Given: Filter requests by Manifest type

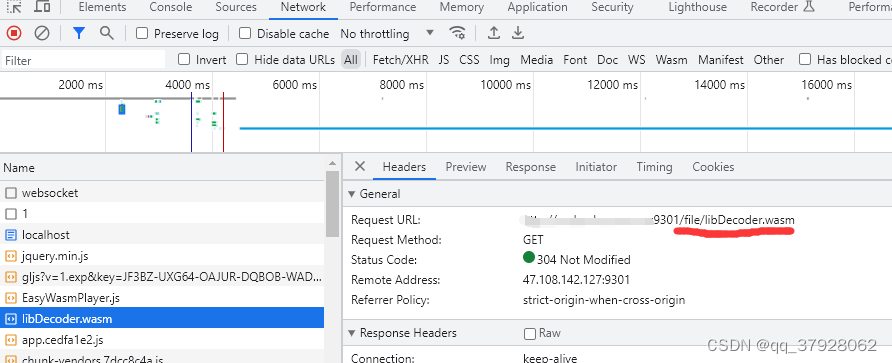Looking at the screenshot, I should 721,60.
